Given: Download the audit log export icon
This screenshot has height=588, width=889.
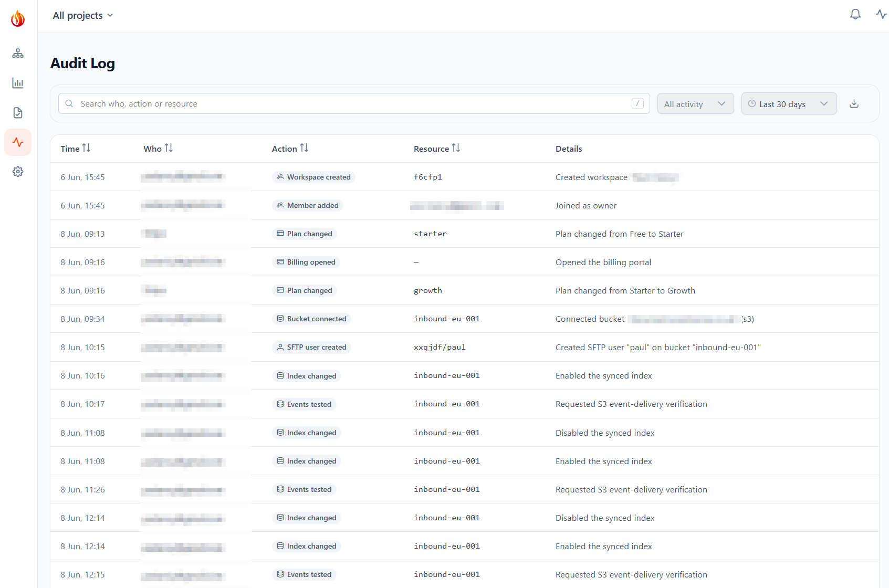Looking at the screenshot, I should point(854,103).
